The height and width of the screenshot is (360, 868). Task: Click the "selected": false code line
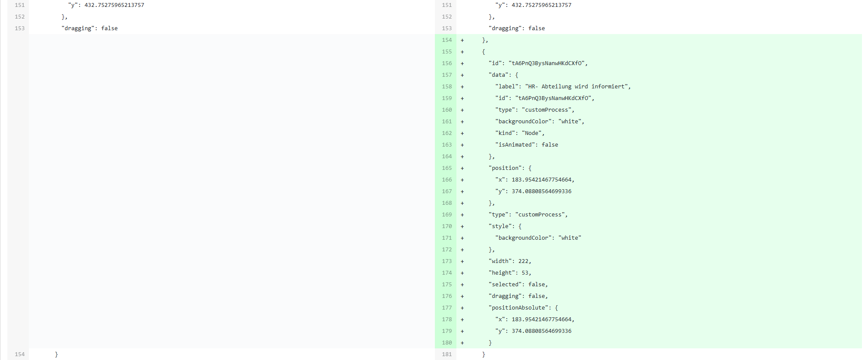518,285
